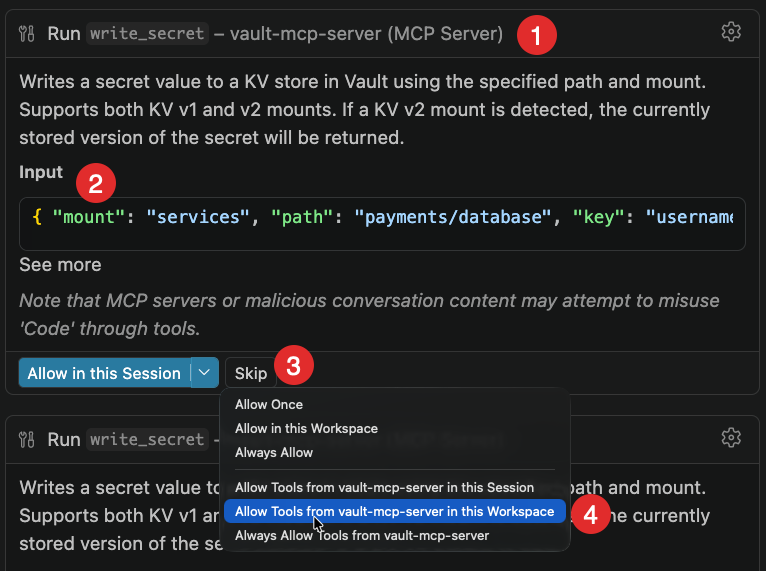The height and width of the screenshot is (571, 766).
Task: Select the Always Allow menu entry
Action: point(274,452)
